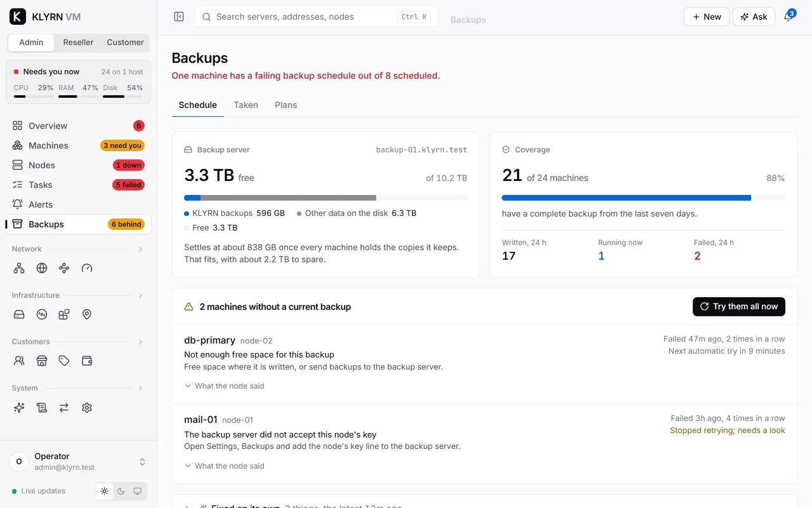Screen dimensions: 812x508
Task: Click the disc icon under Infrastructure
Action: [42, 314]
